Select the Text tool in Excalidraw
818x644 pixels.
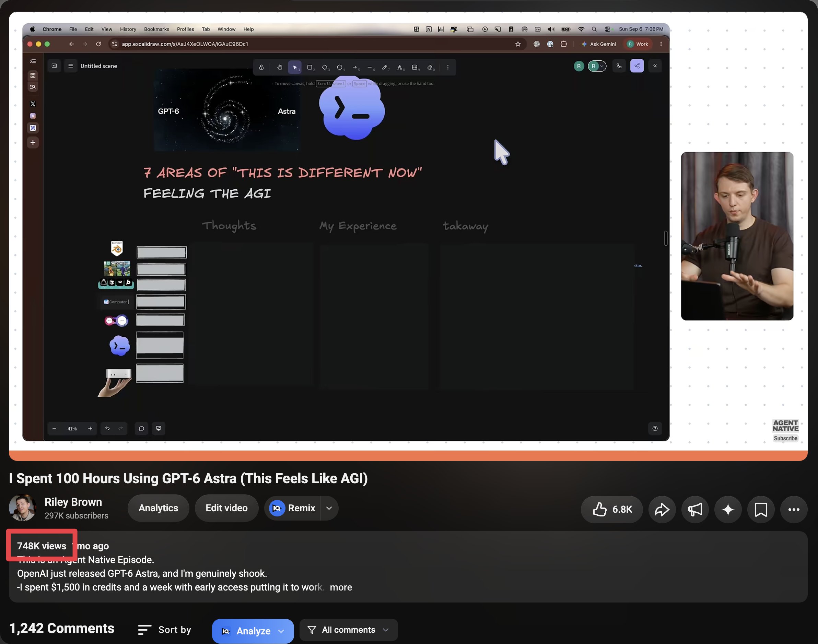[400, 67]
